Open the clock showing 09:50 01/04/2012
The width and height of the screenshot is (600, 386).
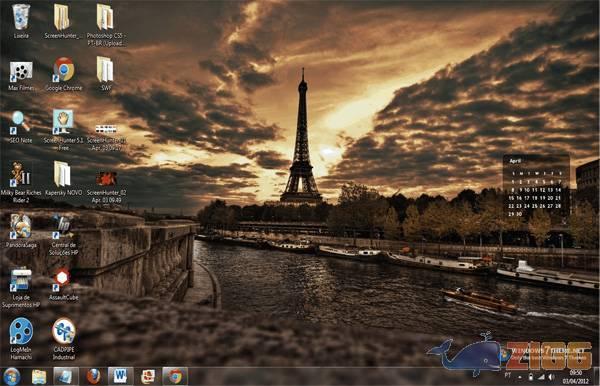click(575, 377)
